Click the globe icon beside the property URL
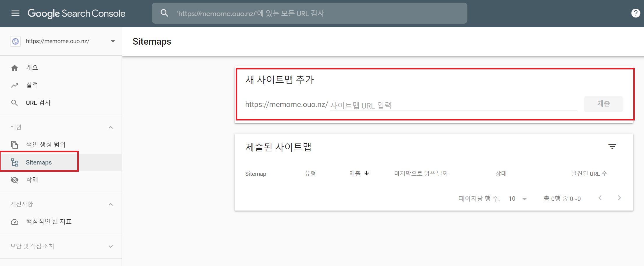The height and width of the screenshot is (266, 644). (15, 41)
